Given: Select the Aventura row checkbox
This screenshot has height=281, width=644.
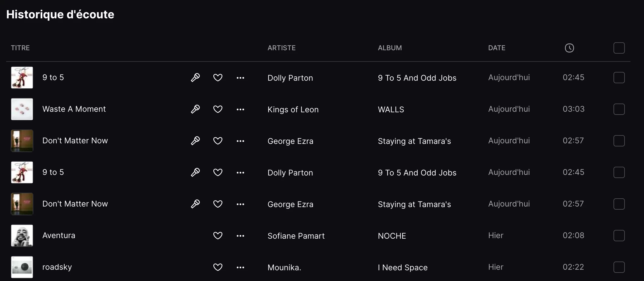Looking at the screenshot, I should pyautogui.click(x=619, y=236).
